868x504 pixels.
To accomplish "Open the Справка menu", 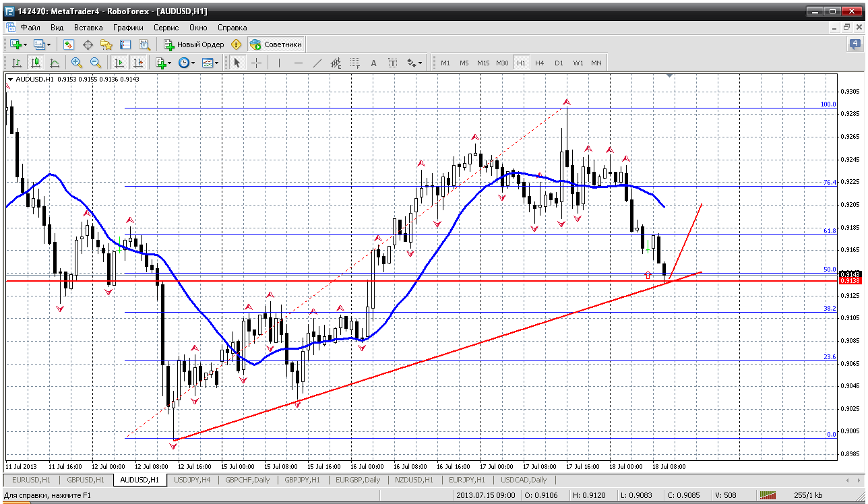I will click(232, 28).
